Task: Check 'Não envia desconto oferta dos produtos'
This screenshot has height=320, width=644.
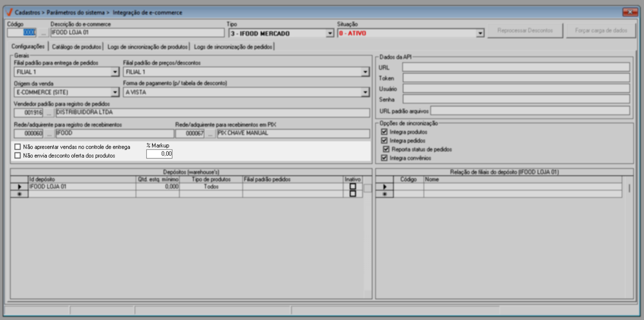Action: pos(17,155)
